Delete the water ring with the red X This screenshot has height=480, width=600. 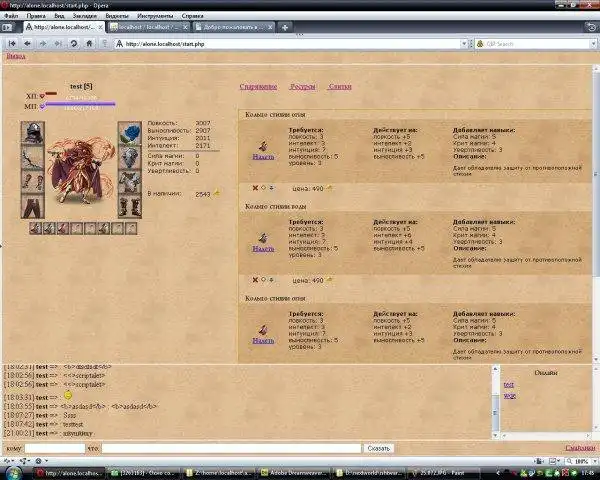(255, 280)
